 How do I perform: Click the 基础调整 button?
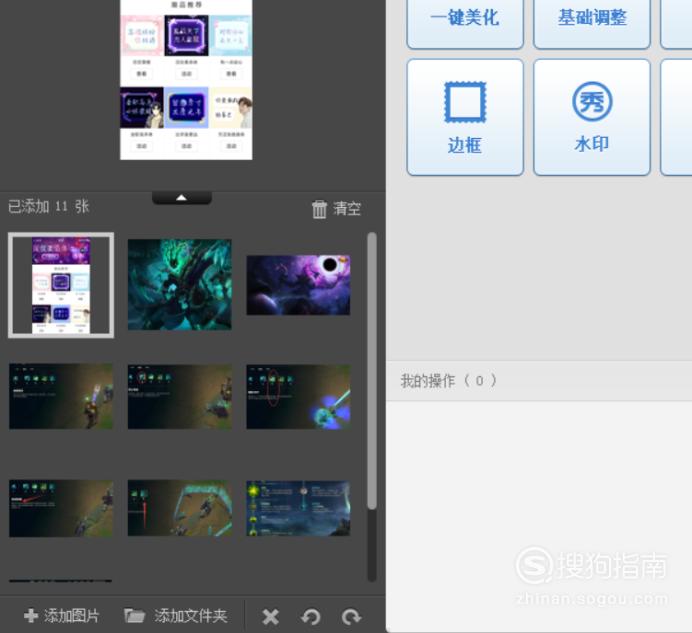(592, 21)
